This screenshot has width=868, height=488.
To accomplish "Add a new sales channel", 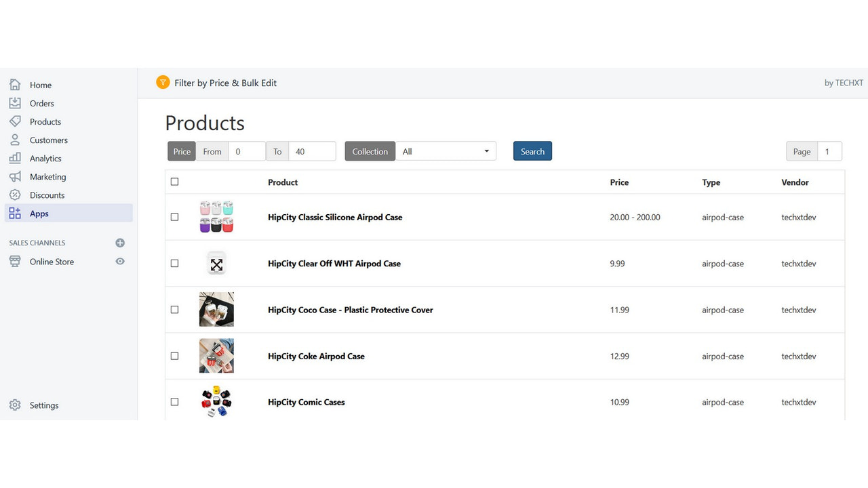I will (120, 243).
